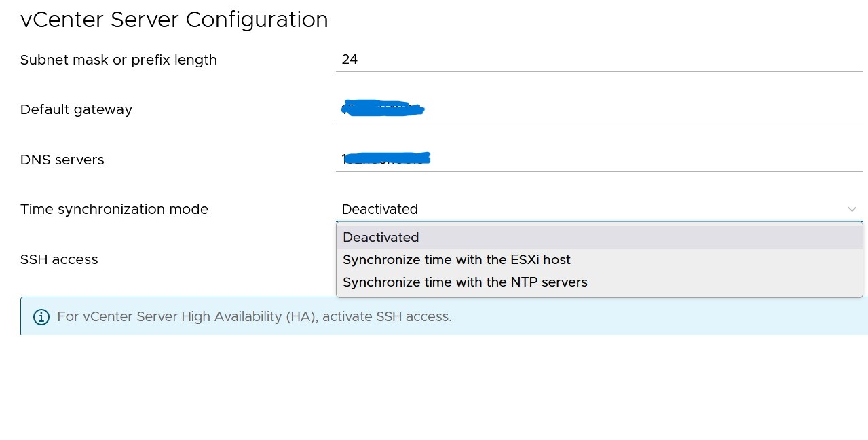Choose Synchronize time with the NTP servers
This screenshot has height=440, width=868.
coord(599,282)
